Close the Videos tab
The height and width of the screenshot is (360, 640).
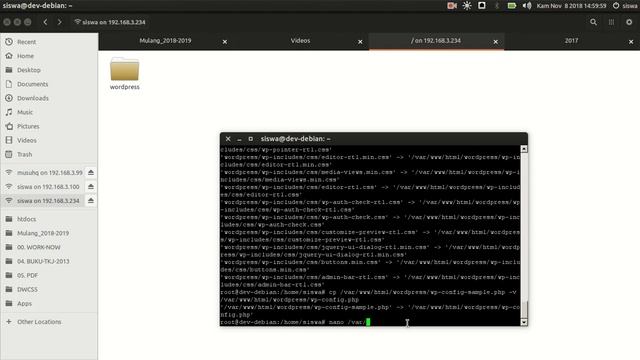(x=360, y=42)
